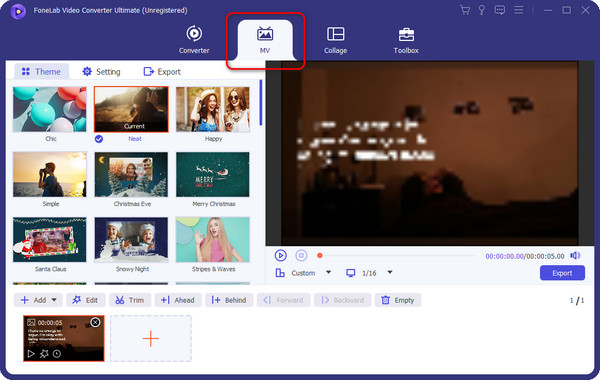This screenshot has width=600, height=380.
Task: Stop playback in the preview player
Action: [301, 255]
